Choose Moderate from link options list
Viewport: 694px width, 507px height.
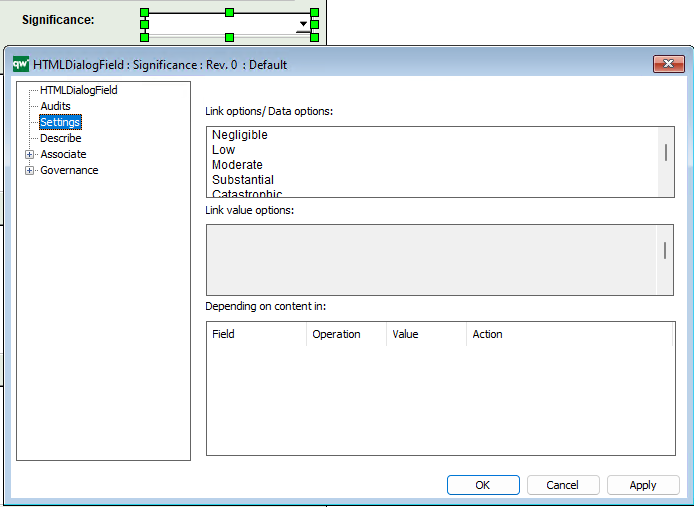(x=237, y=165)
